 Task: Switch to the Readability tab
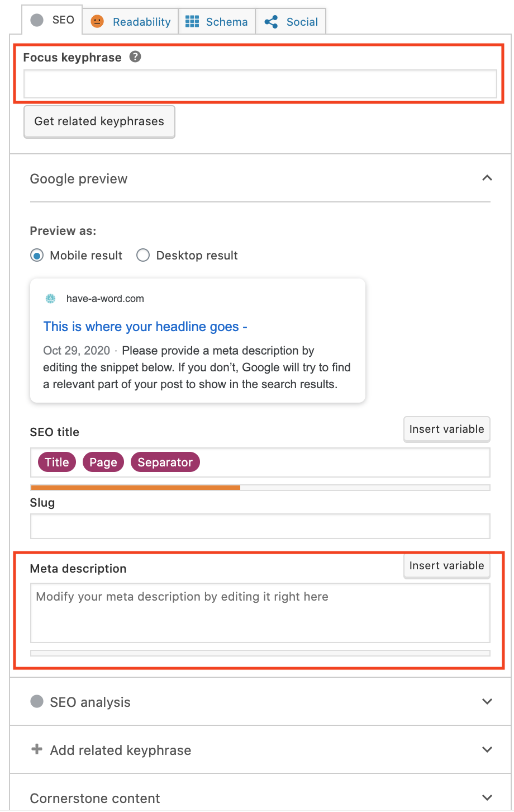point(141,22)
